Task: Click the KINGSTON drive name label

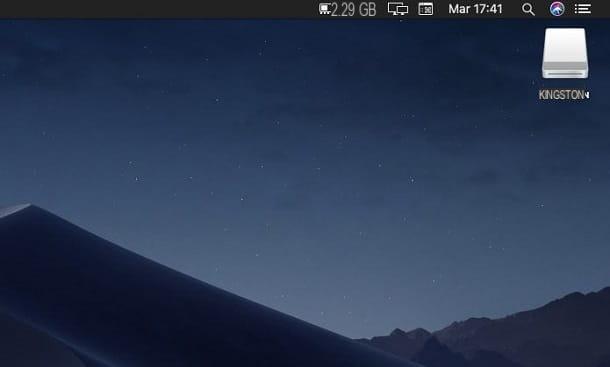Action: tap(561, 95)
